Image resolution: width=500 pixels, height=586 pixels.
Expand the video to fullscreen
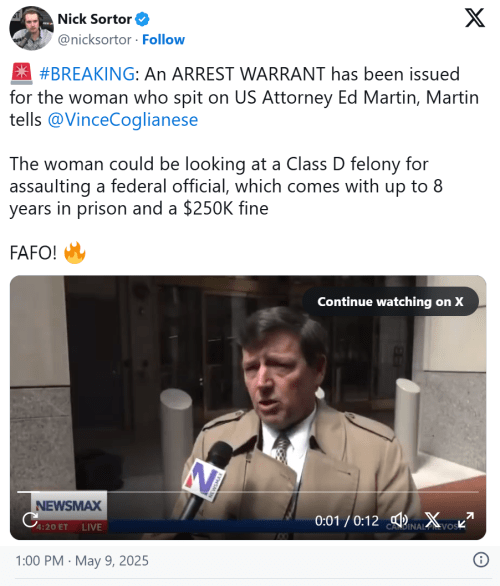[x=466, y=520]
